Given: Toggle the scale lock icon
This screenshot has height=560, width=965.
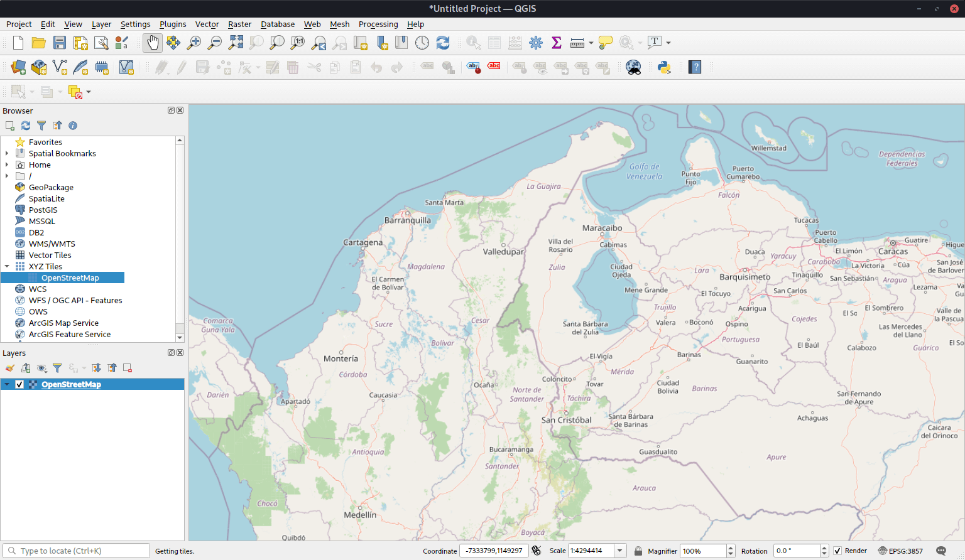Looking at the screenshot, I should pos(638,551).
